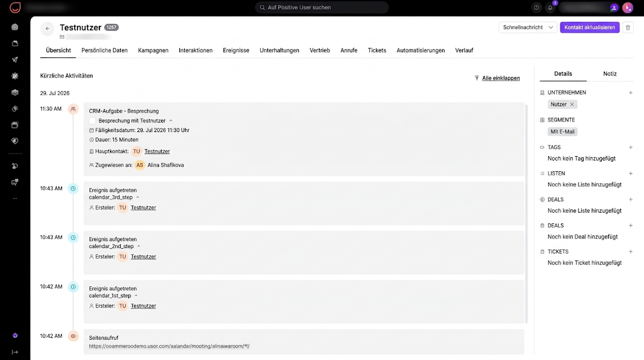Click the eye icon for Seitenaufruf
Viewport: 644px width, 360px height.
click(73, 336)
